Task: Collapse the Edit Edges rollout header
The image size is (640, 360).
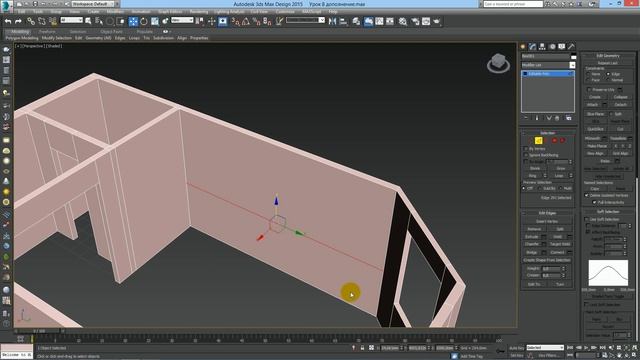Action: tap(547, 213)
